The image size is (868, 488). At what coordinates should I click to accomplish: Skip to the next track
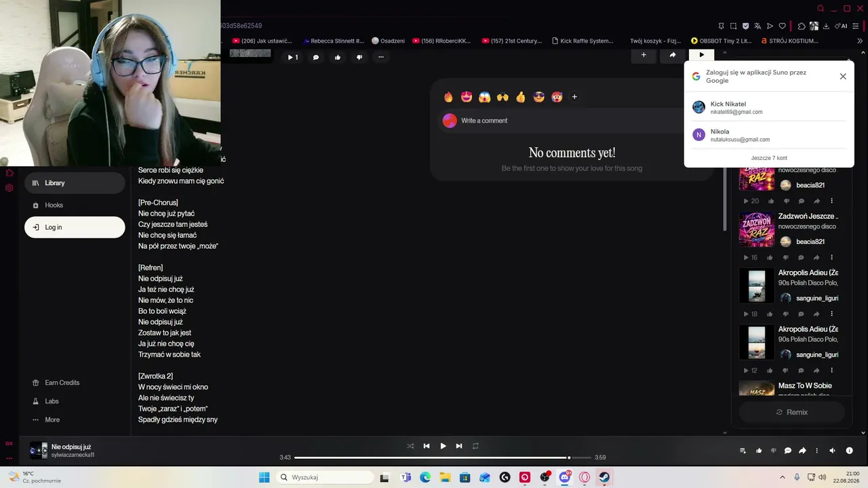click(x=459, y=446)
